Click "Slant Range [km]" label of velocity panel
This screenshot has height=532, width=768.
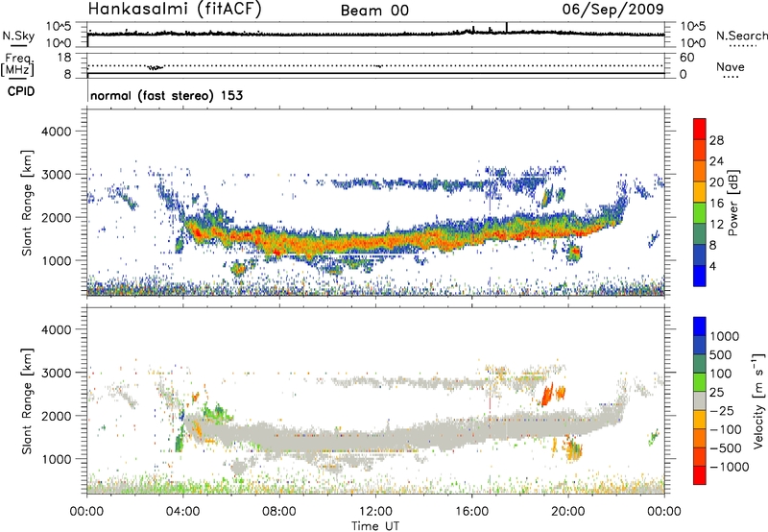click(27, 400)
